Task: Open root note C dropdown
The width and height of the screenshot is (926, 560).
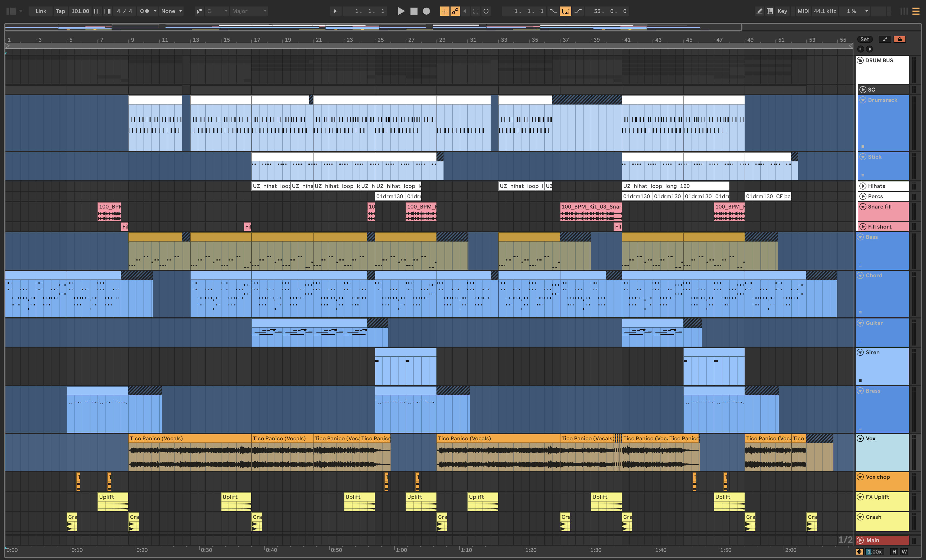Action: point(217,11)
